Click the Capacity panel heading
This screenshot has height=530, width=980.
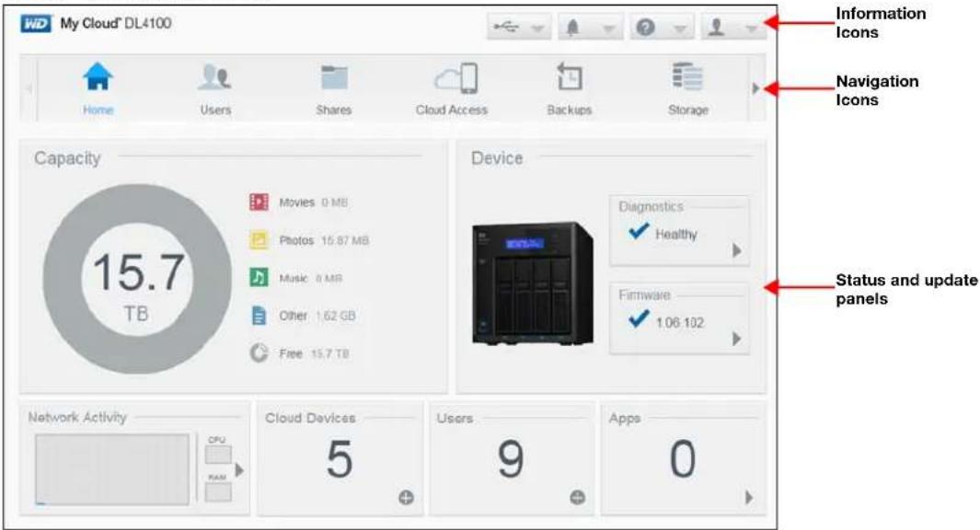[x=67, y=159]
